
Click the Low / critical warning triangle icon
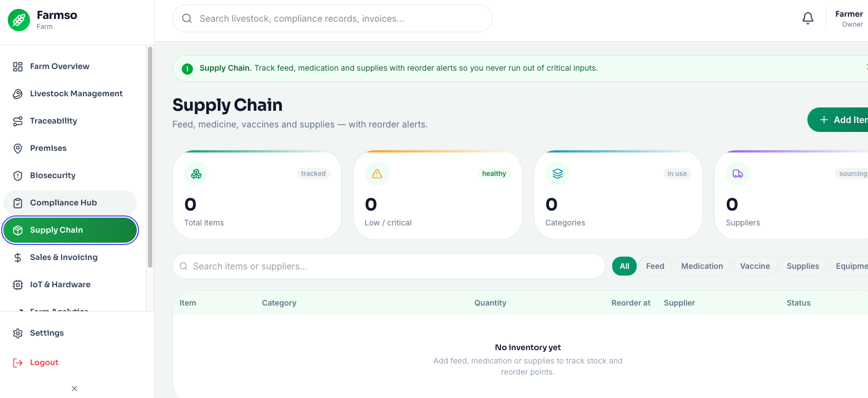tap(377, 174)
